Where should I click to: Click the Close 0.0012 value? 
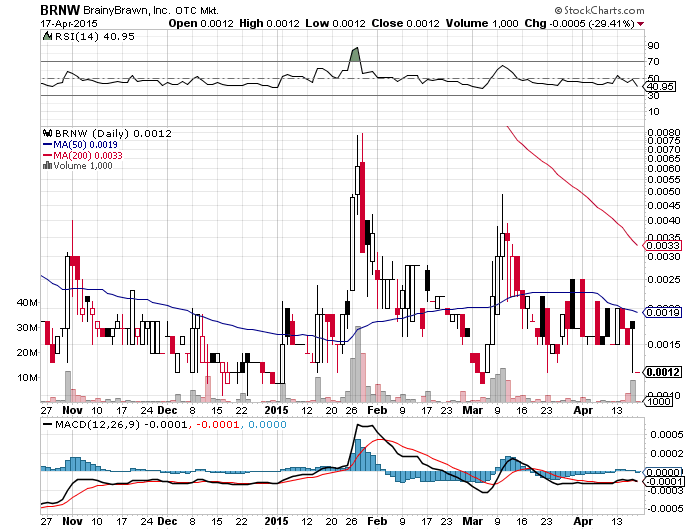(x=405, y=23)
